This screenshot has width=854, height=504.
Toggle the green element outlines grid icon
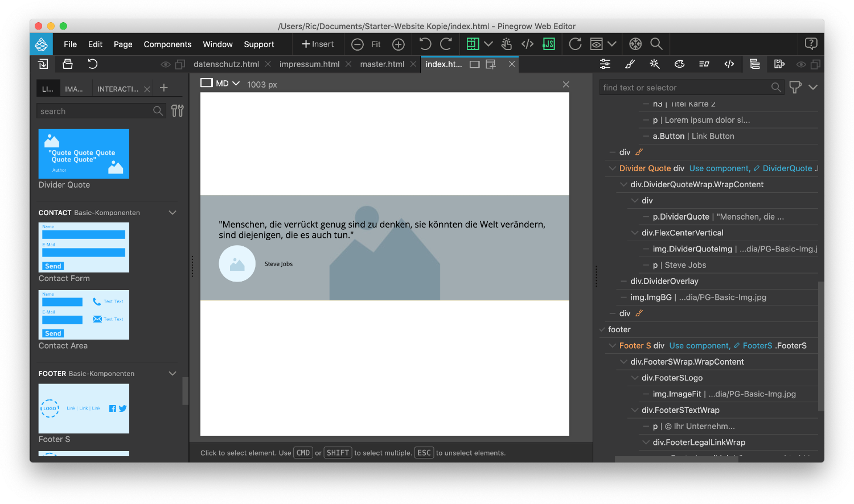(x=473, y=44)
